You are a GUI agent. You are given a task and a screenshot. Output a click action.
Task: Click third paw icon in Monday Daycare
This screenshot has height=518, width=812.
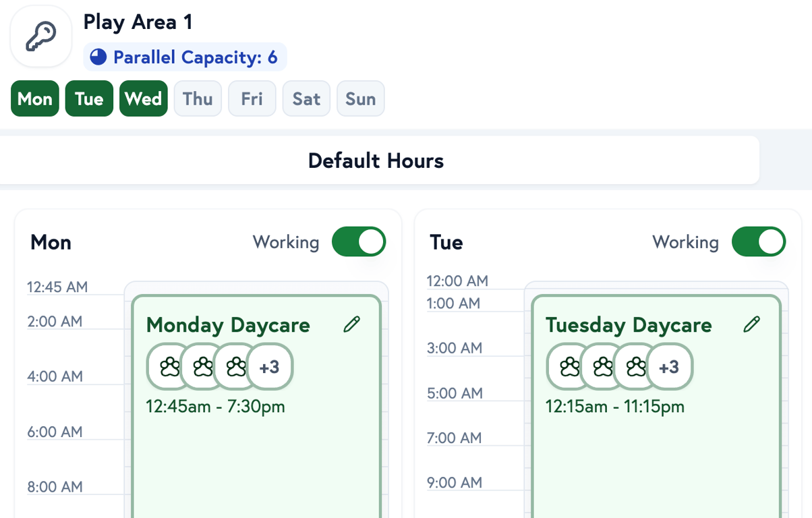click(235, 367)
